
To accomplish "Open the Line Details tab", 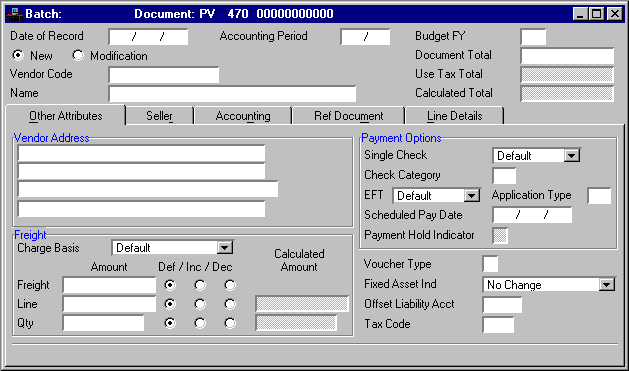I will (455, 116).
